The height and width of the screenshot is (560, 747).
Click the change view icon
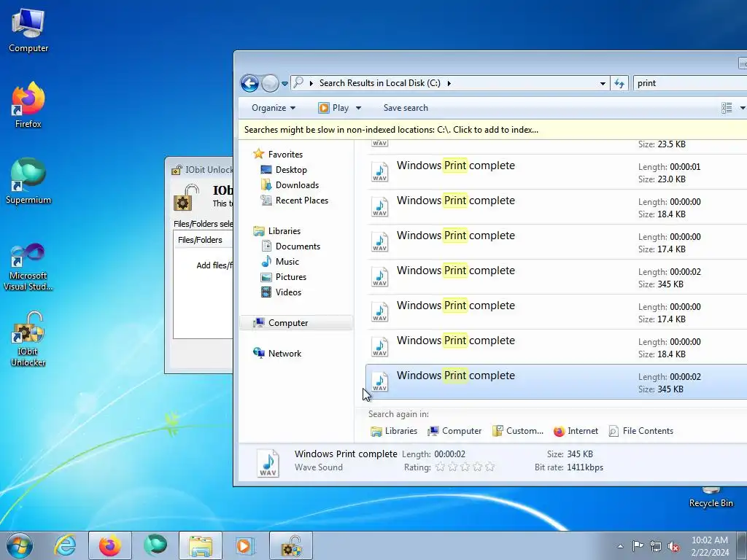click(x=727, y=108)
